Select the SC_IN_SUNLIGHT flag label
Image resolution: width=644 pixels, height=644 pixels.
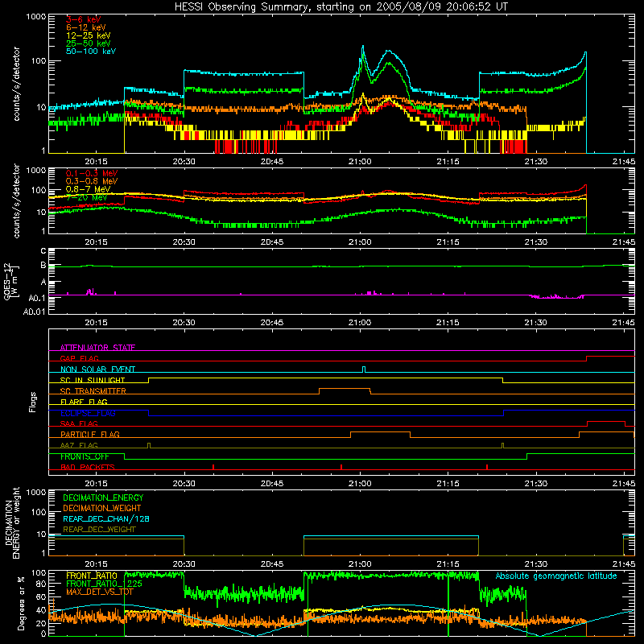[x=93, y=380]
